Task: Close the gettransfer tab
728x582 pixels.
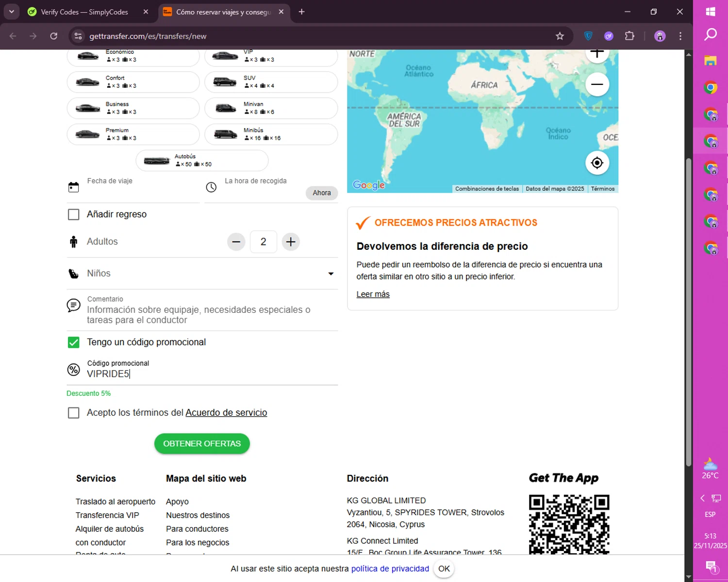Action: pos(281,12)
